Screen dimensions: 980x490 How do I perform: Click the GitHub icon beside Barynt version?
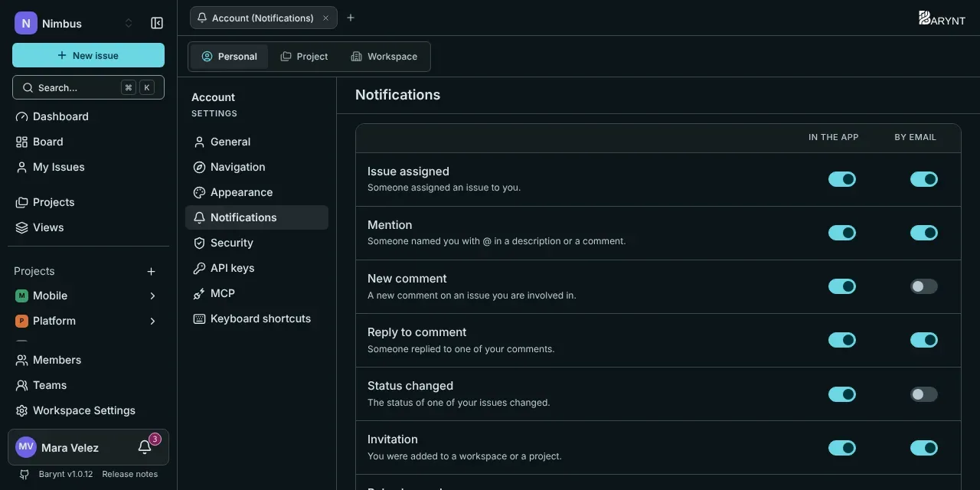pos(24,474)
